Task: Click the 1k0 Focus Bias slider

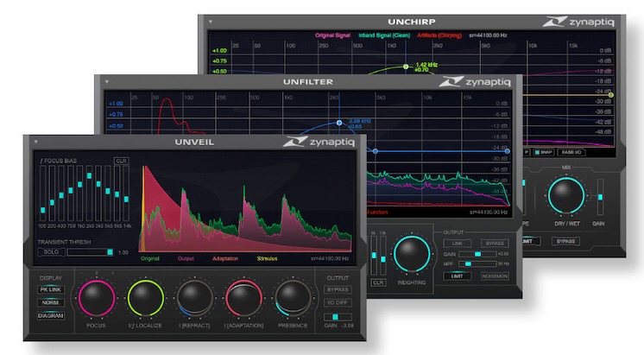Action: (79, 193)
